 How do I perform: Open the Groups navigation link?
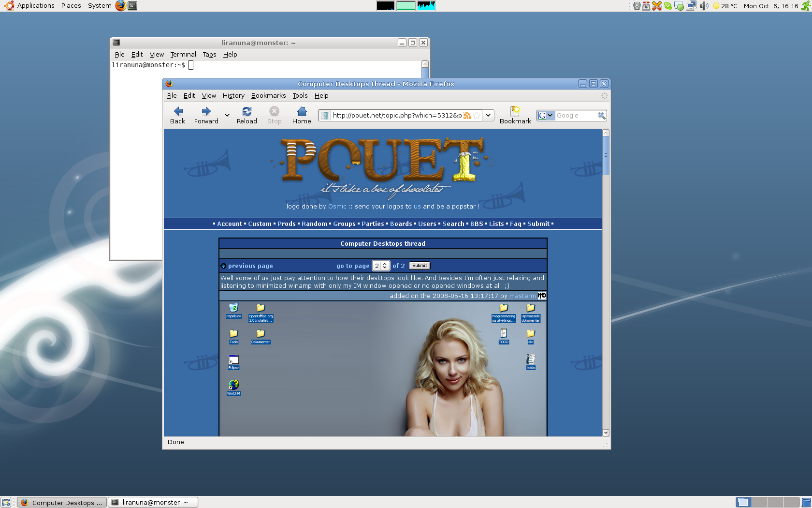344,224
